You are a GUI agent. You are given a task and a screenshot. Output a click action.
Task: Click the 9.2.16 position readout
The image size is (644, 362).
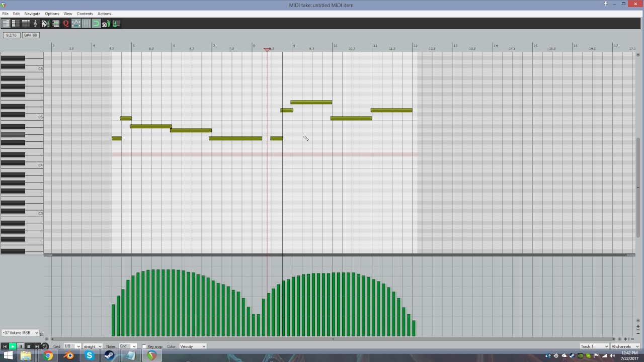(x=12, y=35)
